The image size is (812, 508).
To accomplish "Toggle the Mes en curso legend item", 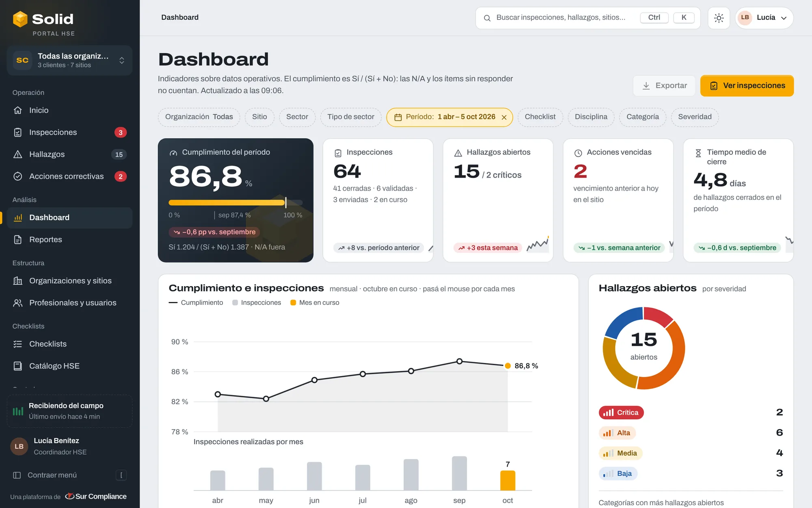I will pyautogui.click(x=315, y=303).
